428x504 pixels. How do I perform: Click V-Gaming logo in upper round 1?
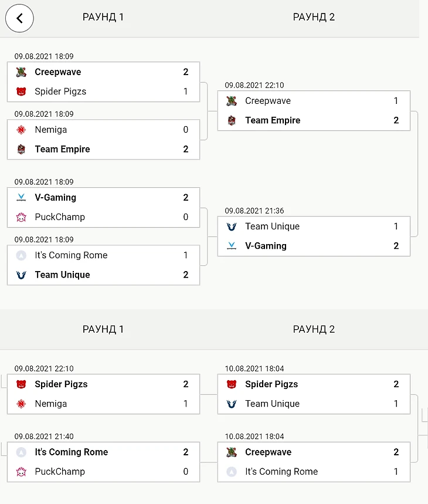(21, 198)
